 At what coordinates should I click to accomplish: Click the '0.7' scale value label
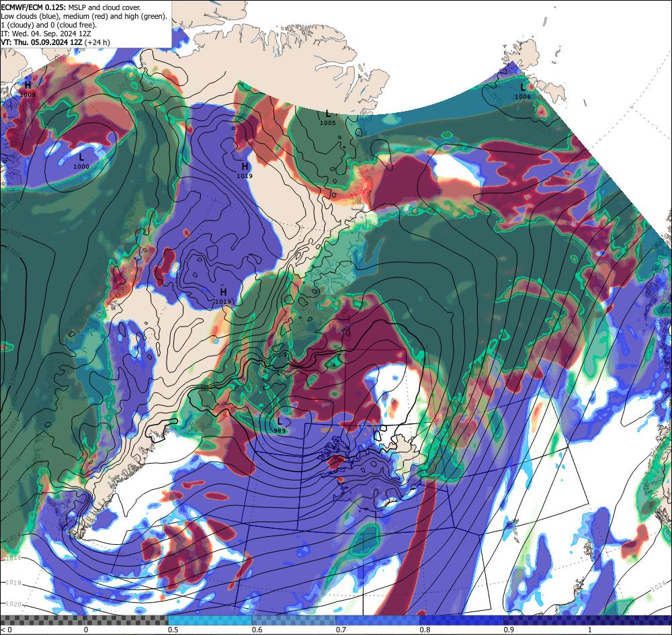341,630
